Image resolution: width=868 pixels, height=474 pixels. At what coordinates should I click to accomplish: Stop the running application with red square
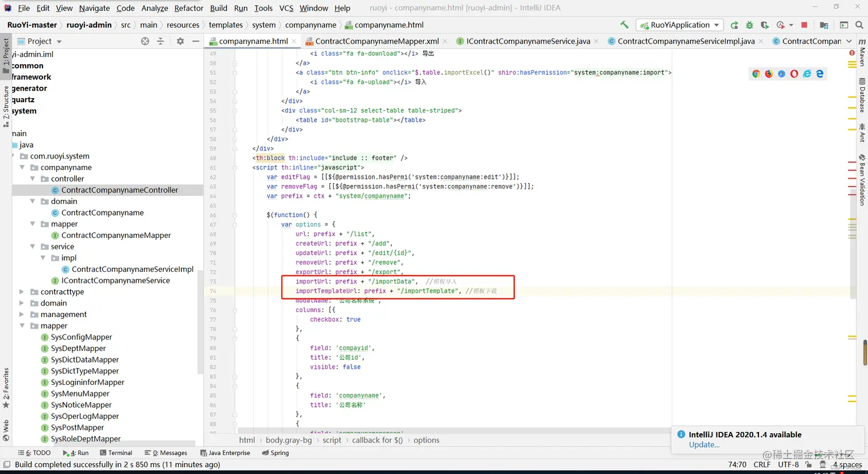point(804,25)
